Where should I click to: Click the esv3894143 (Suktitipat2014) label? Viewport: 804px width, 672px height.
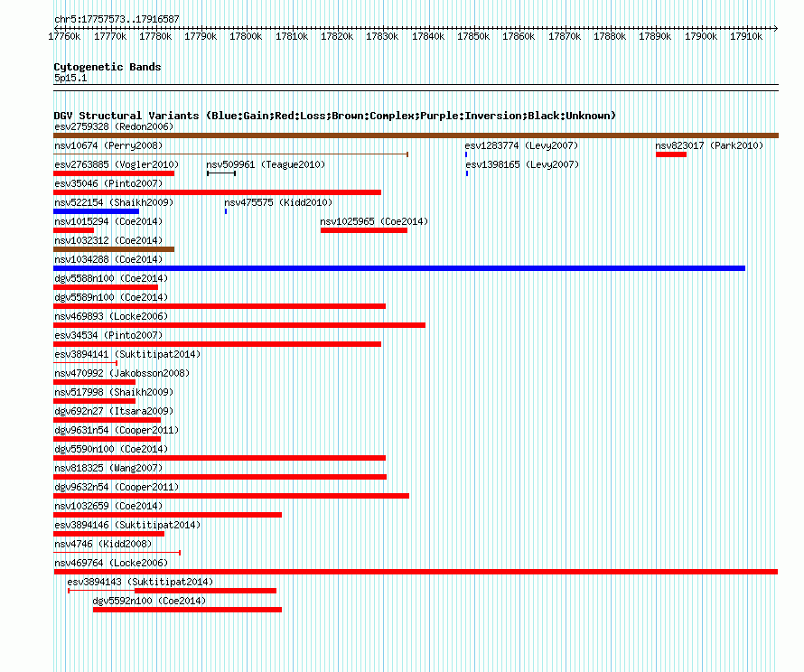point(140,582)
